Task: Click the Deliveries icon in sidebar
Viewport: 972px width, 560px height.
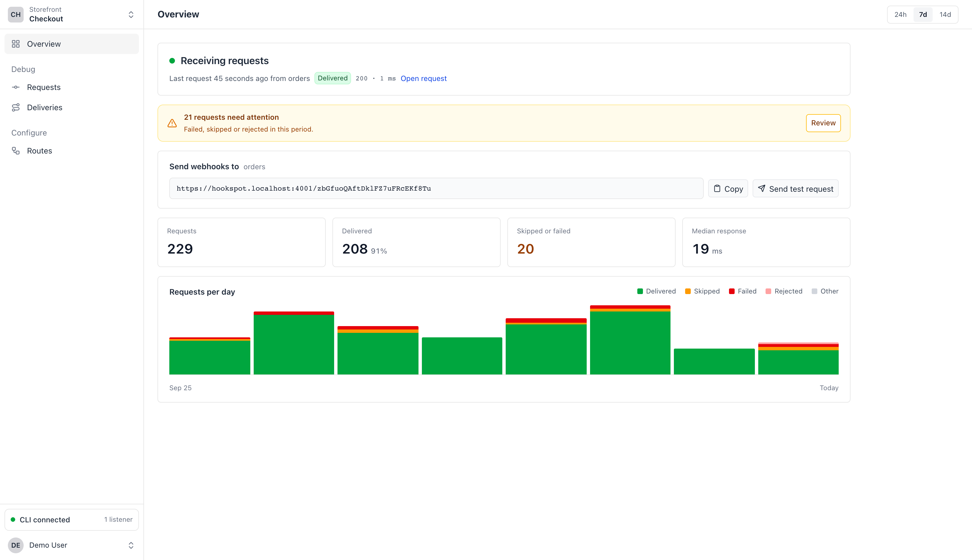Action: (x=16, y=107)
